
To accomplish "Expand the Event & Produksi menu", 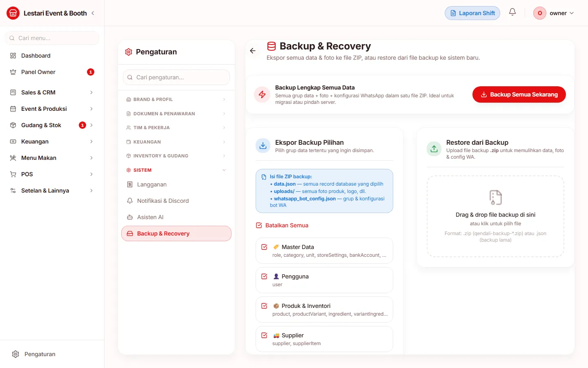I will pos(52,109).
